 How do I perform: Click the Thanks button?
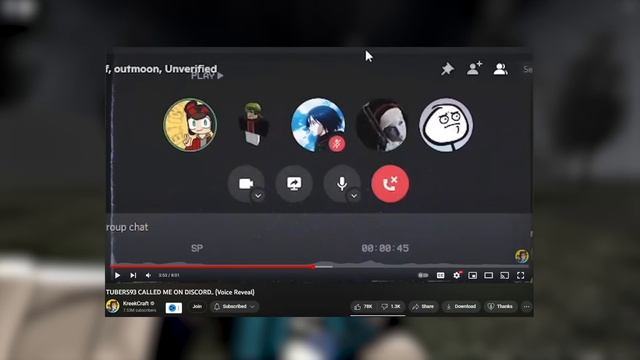(500, 306)
